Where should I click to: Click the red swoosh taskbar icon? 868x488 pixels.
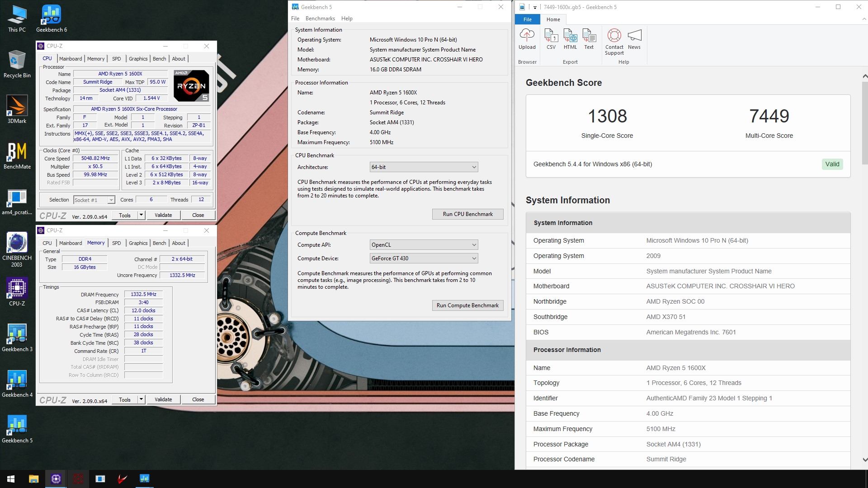122,479
